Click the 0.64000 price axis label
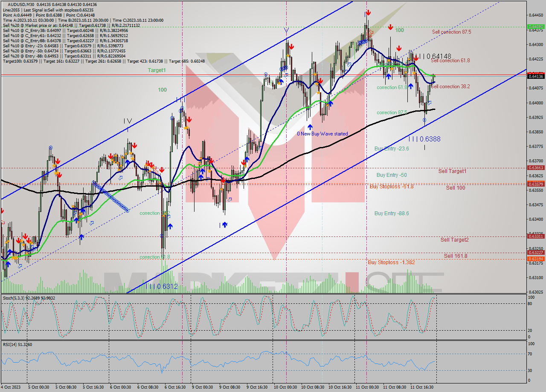The image size is (546, 392). [x=536, y=103]
